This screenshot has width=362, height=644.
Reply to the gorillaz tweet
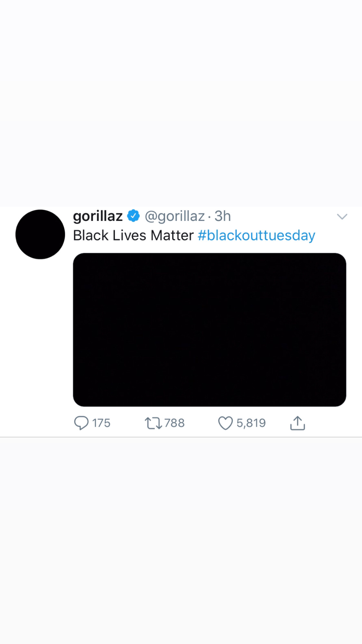(81, 423)
